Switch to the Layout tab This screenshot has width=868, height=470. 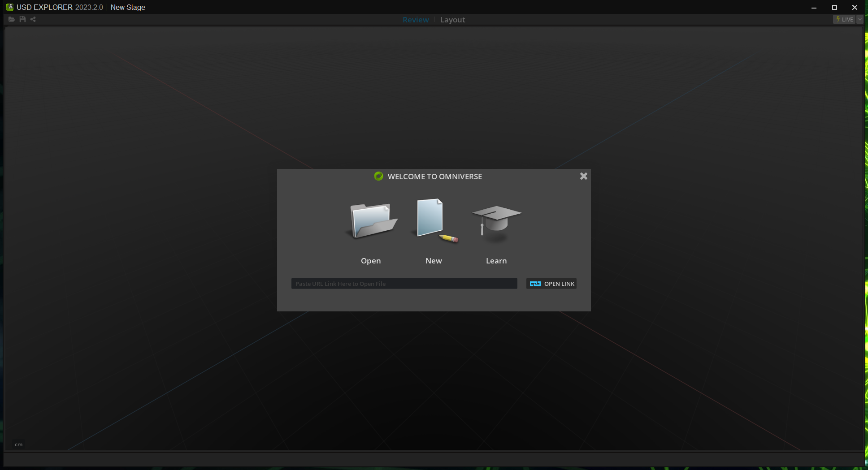point(452,20)
